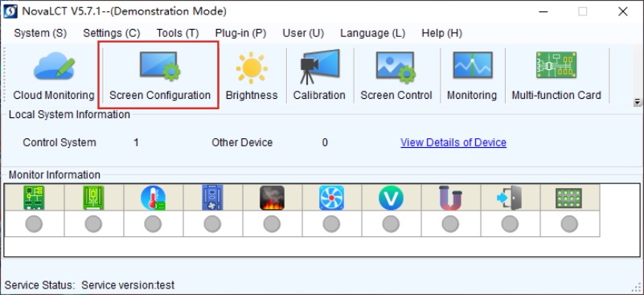Select the smoke and fire monitor icon

(272, 198)
